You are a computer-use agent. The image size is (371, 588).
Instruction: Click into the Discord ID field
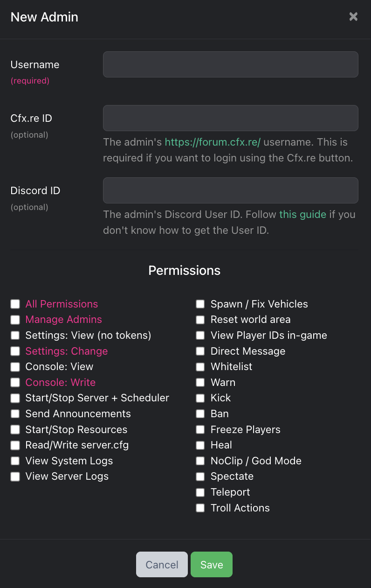231,190
